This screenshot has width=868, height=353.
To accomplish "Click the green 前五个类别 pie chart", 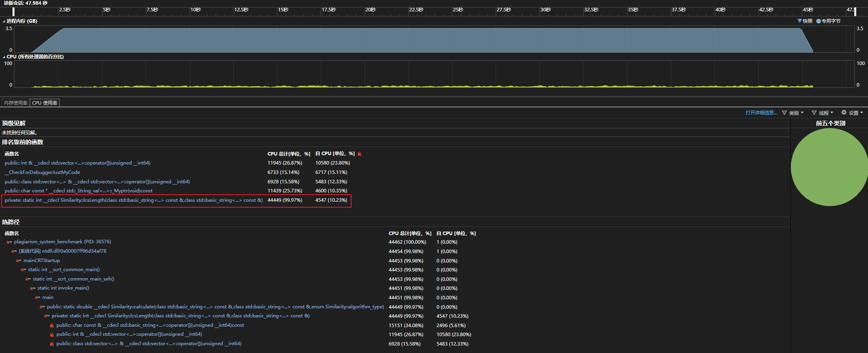I will (x=829, y=167).
